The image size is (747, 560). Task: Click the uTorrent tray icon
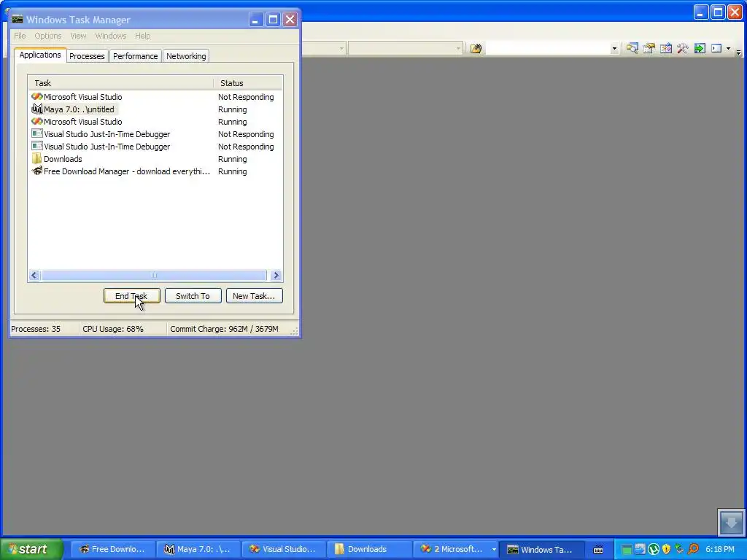point(654,549)
